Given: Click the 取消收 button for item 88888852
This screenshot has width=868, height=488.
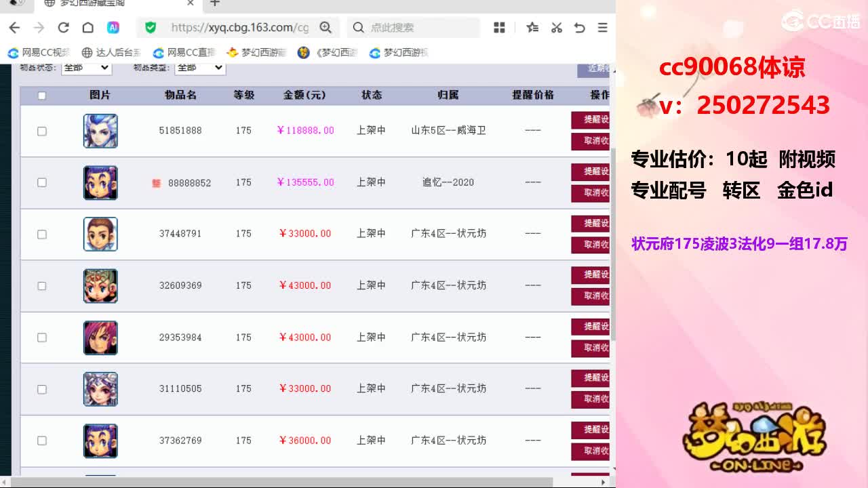Looking at the screenshot, I should pyautogui.click(x=591, y=192).
